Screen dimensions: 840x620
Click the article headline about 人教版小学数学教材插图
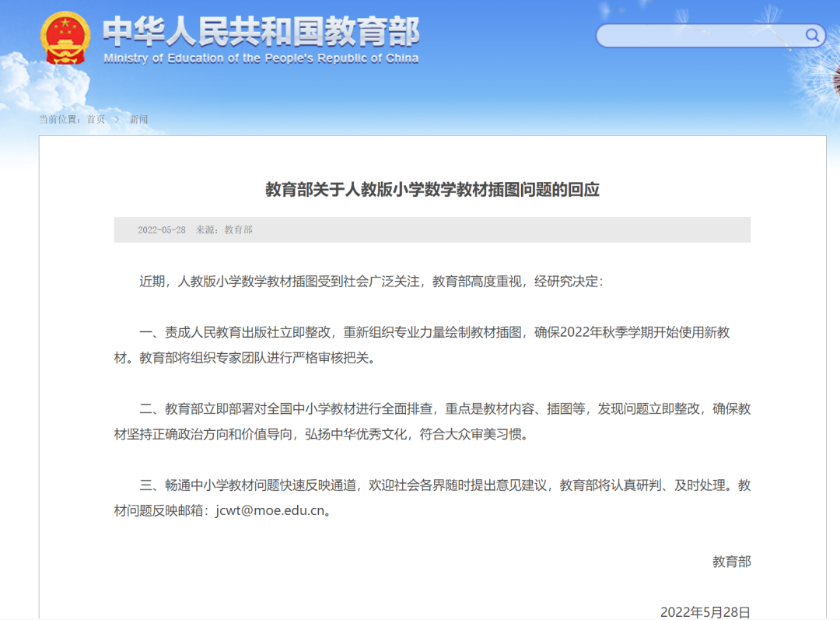coord(432,189)
